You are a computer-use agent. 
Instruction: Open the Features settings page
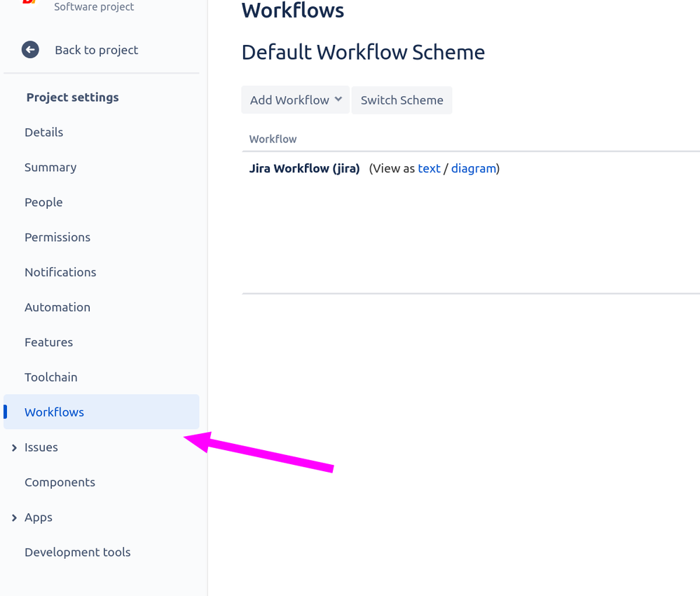coord(48,342)
